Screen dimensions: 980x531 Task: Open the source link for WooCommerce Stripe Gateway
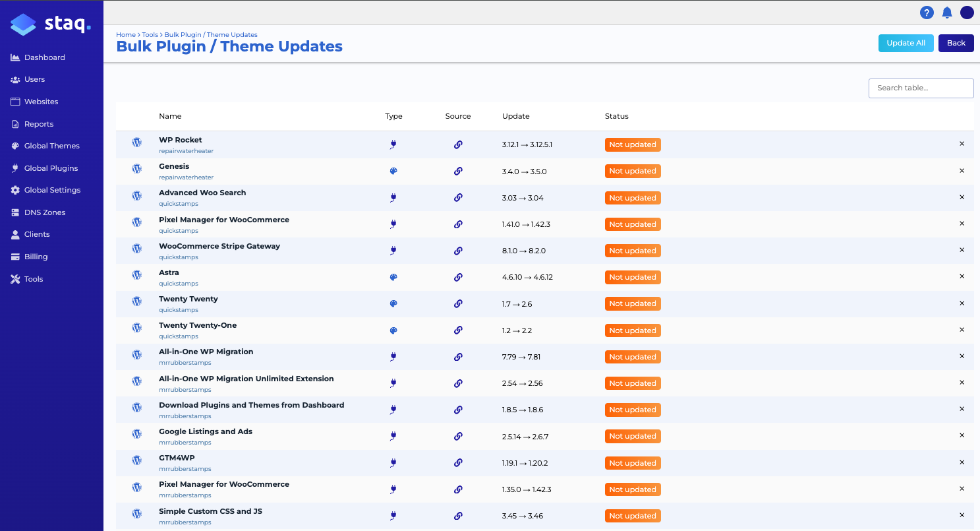click(458, 251)
